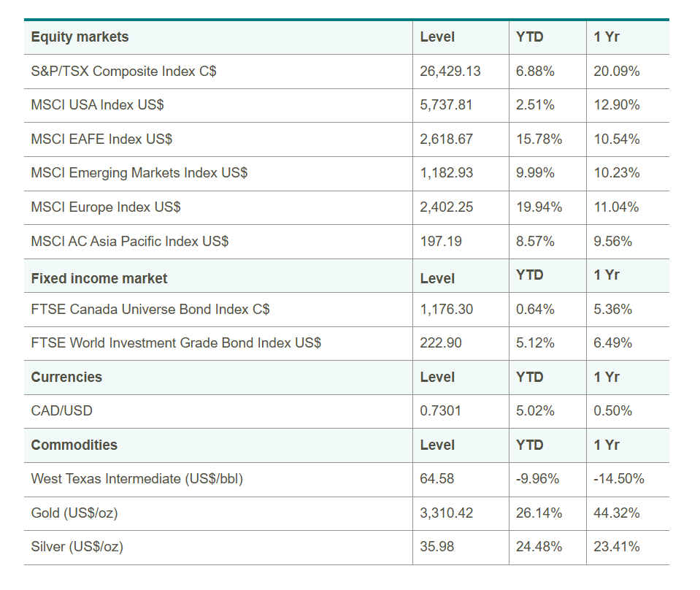The height and width of the screenshot is (590, 700).
Task: Click the YTD value 2.51%
Action: [x=535, y=105]
